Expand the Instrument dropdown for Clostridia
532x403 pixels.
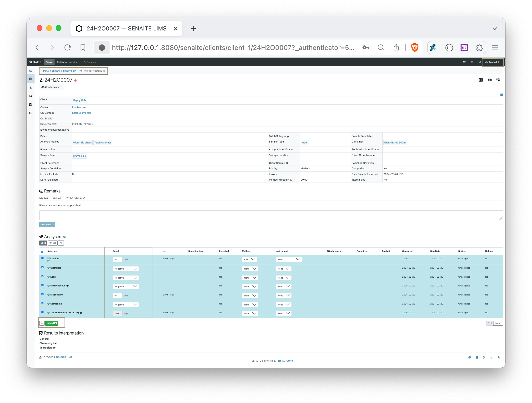click(x=284, y=268)
